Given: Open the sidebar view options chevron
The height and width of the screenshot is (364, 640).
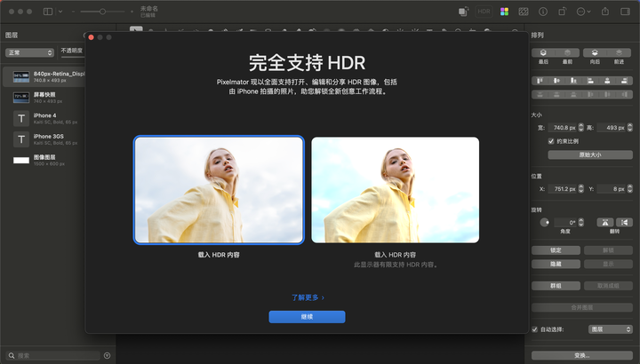Looking at the screenshot, I should tap(60, 12).
